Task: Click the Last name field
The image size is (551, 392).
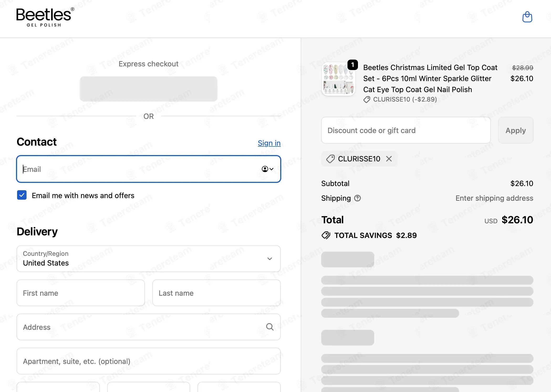Action: (x=216, y=293)
